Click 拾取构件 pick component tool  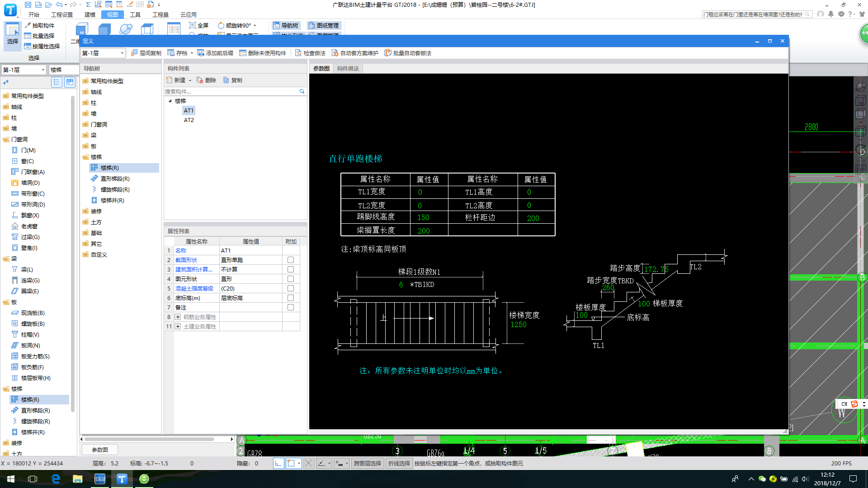point(40,25)
